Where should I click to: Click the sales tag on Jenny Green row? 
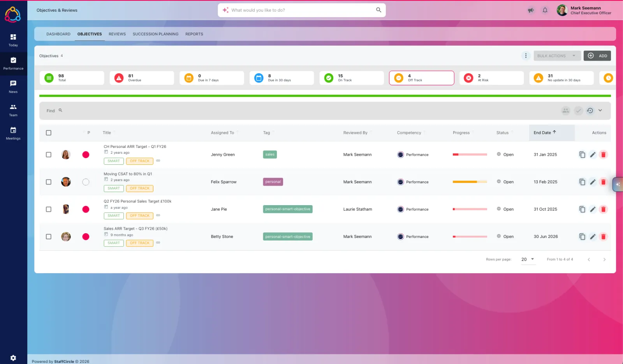click(x=270, y=155)
